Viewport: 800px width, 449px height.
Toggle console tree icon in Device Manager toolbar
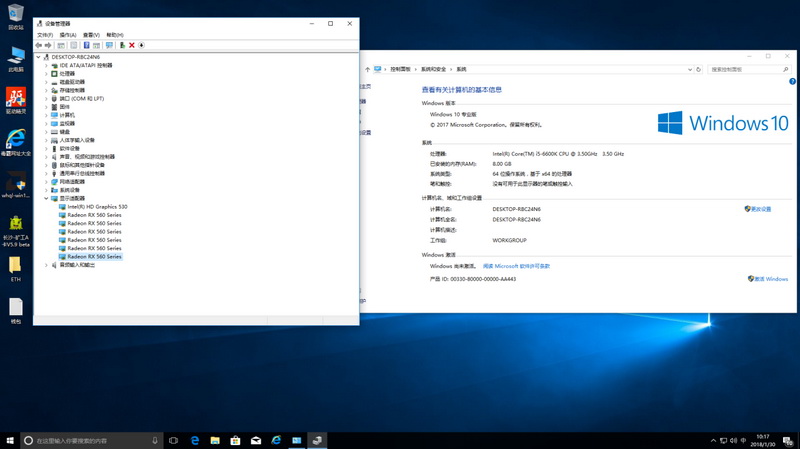[61, 45]
